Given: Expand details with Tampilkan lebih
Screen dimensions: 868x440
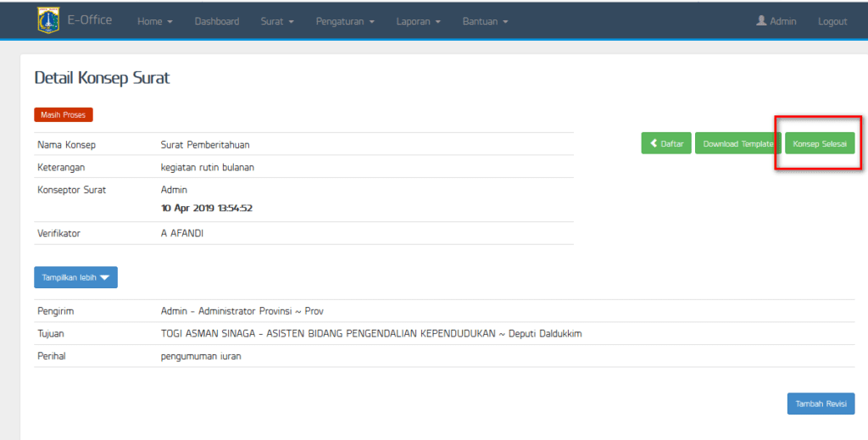Looking at the screenshot, I should click(x=75, y=277).
